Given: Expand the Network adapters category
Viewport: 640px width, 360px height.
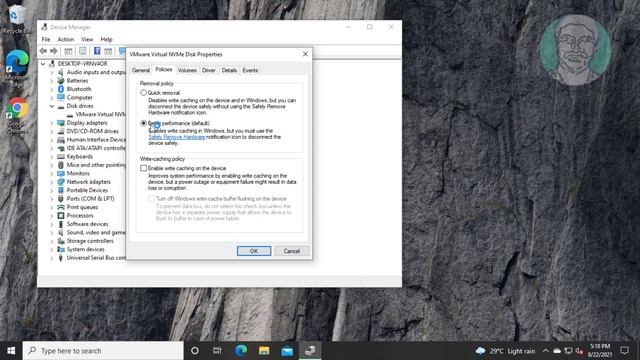Looking at the screenshot, I should pos(51,182).
